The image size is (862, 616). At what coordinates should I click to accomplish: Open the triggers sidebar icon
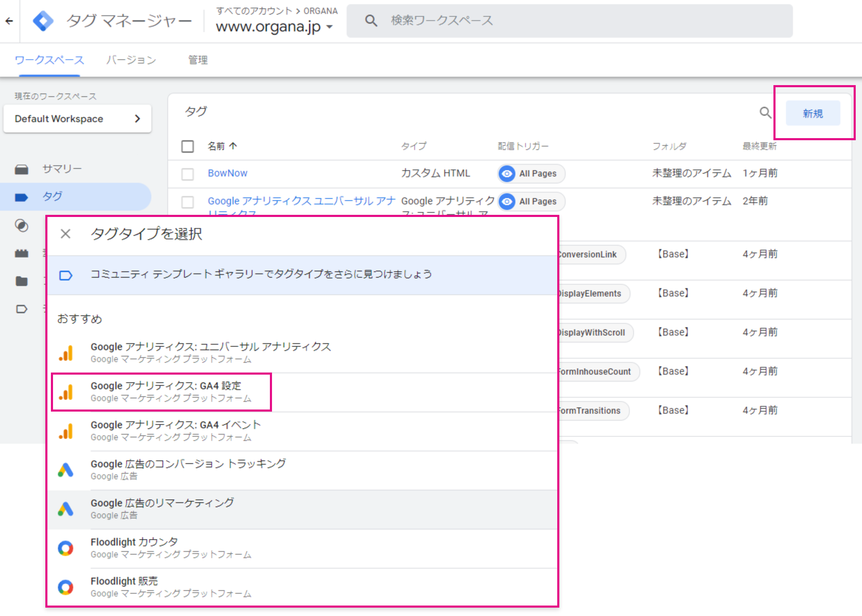tap(22, 226)
